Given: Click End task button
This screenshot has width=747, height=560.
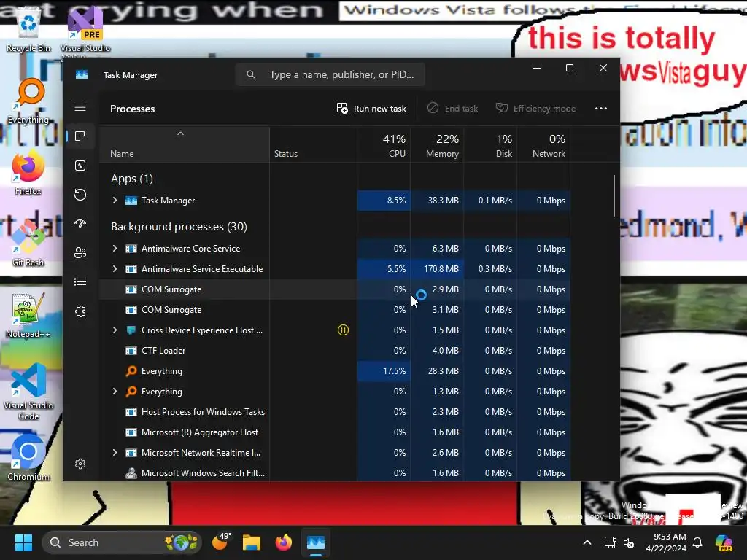Looking at the screenshot, I should pos(452,109).
